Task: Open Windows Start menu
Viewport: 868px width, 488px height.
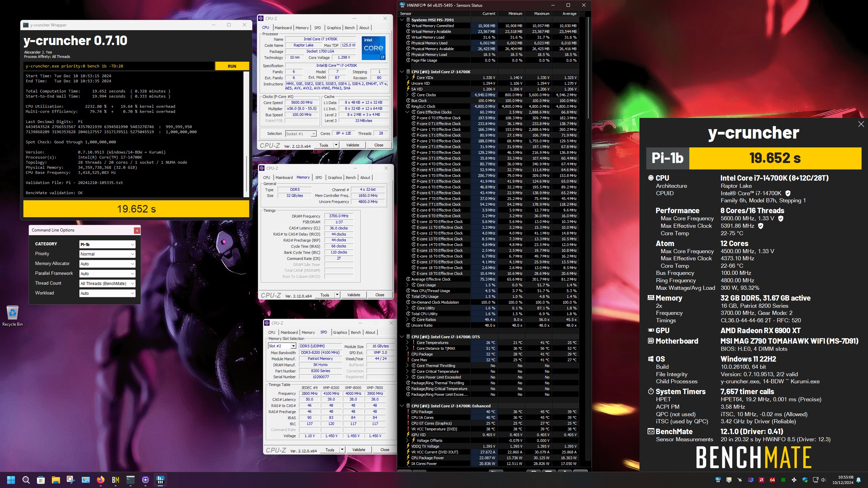Action: pyautogui.click(x=11, y=480)
